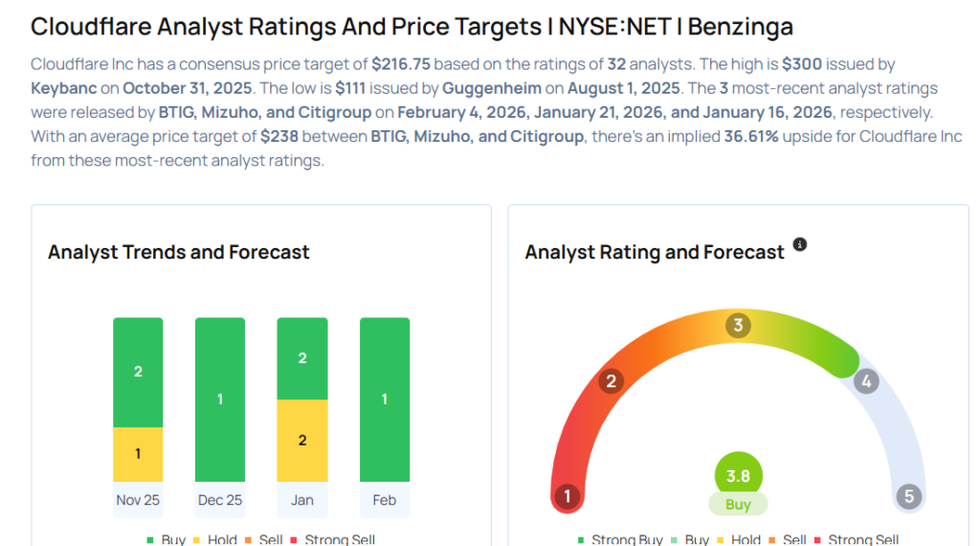Click gauge marker number 1
This screenshot has height=546, width=980.
tap(568, 496)
